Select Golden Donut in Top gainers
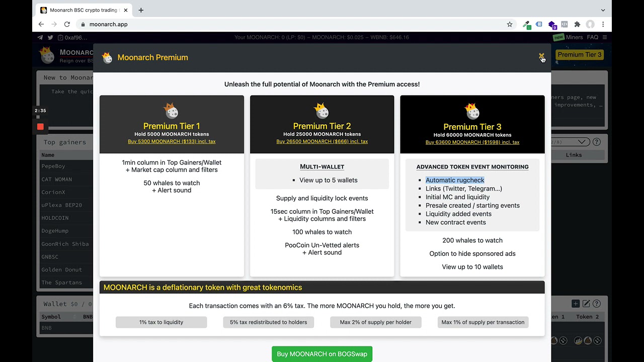Image resolution: width=644 pixels, height=362 pixels. coord(61,269)
